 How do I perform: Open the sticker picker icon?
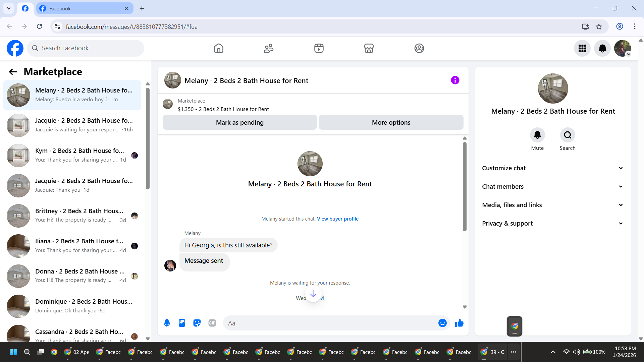tap(197, 323)
